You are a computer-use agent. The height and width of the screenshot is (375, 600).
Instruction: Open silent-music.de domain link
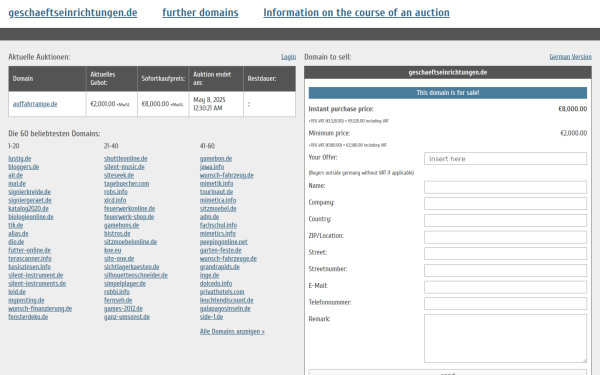click(124, 167)
